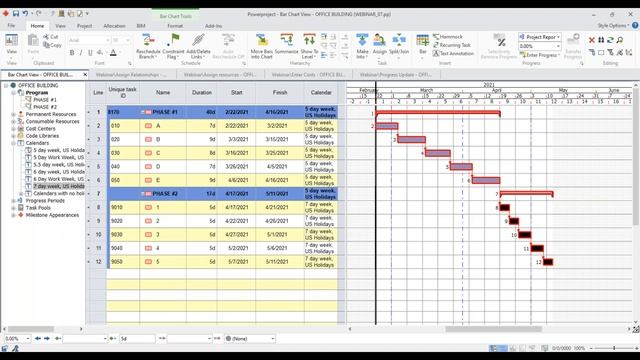Screen dimensions: 640x360
Task: Open the Project Report progress period dropdown
Action: [x=558, y=37]
